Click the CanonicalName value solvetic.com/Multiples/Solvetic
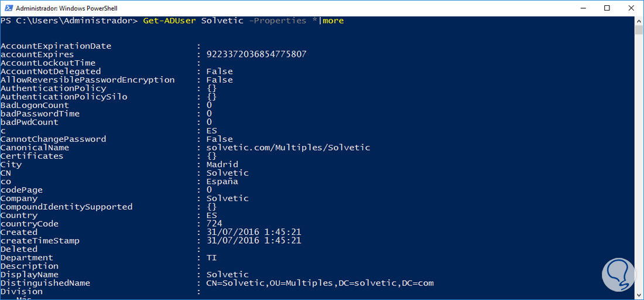The width and height of the screenshot is (644, 300). [288, 148]
